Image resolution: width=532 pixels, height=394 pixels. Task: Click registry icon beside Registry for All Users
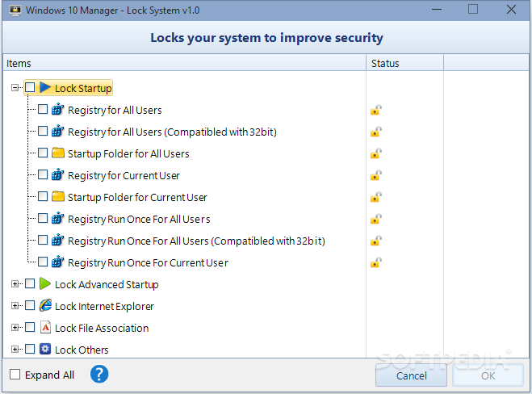pyautogui.click(x=57, y=109)
